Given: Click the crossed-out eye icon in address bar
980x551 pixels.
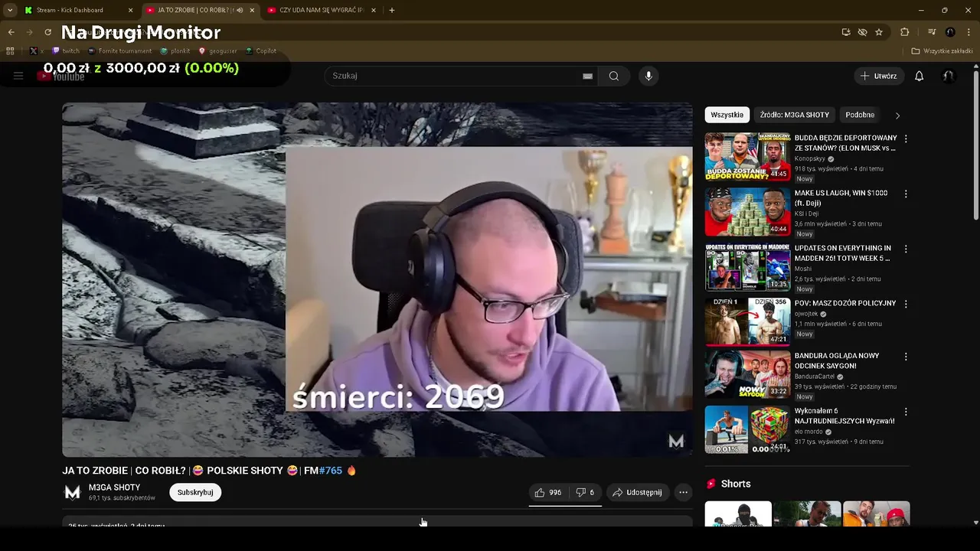Looking at the screenshot, I should (x=862, y=32).
